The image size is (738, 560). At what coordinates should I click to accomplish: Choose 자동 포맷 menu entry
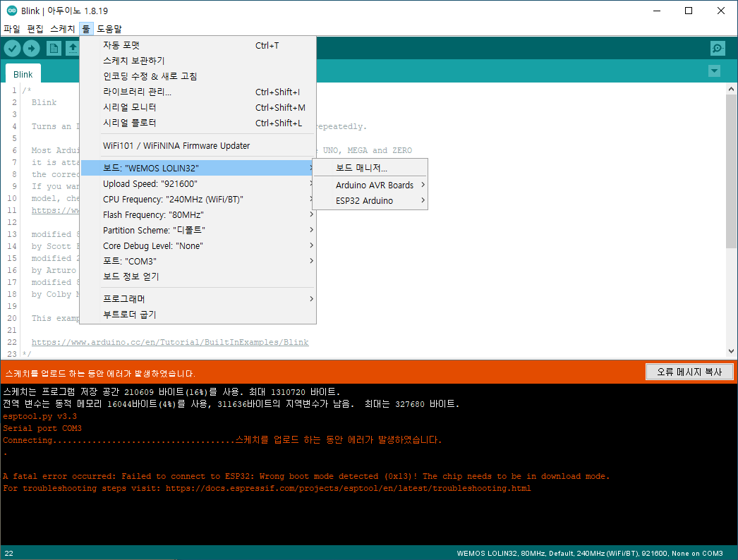[198, 45]
